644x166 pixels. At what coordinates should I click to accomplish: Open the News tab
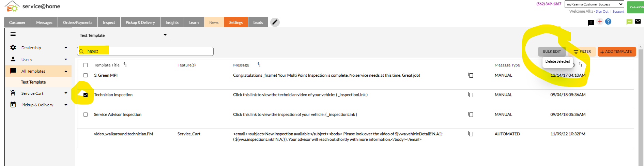pos(214,22)
